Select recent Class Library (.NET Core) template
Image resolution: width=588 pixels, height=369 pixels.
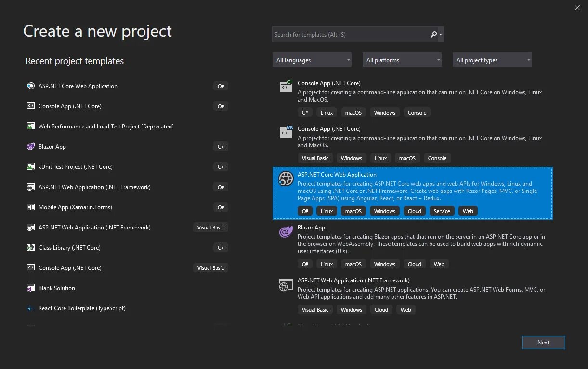point(127,248)
